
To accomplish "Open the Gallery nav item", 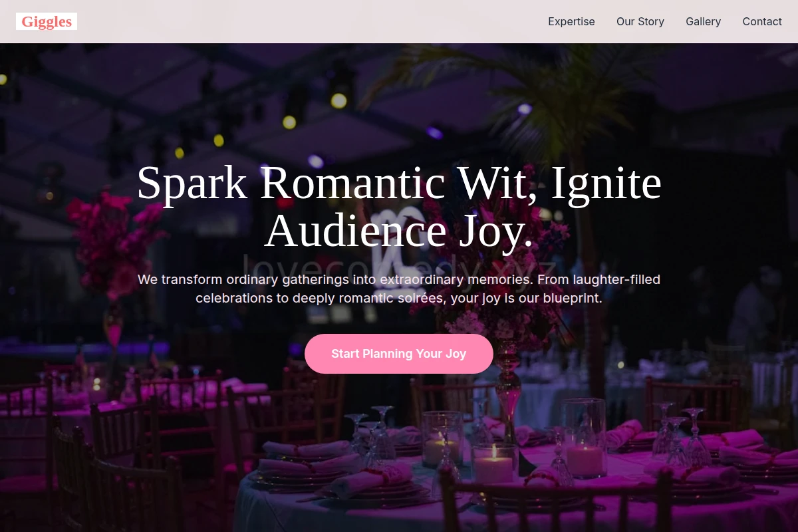I will [704, 21].
